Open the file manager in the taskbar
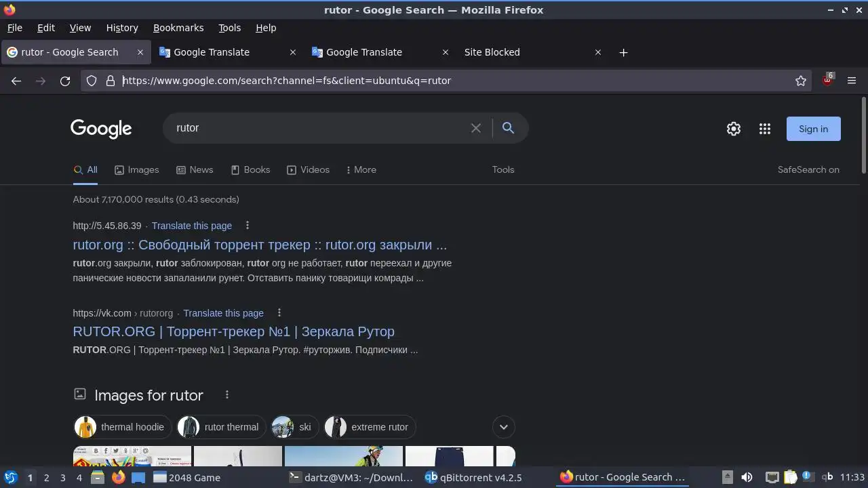 [97, 478]
